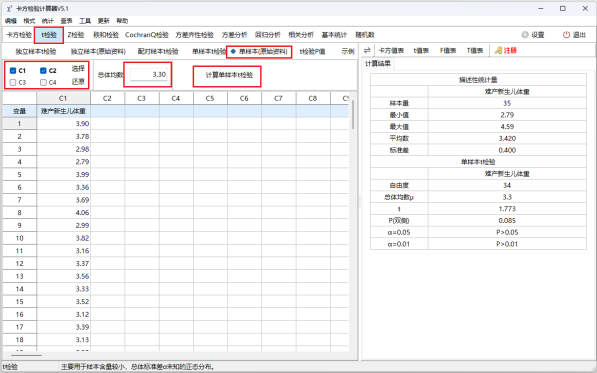Click the data grid vertical scrollbar
Image resolution: width=597 pixels, height=373 pixels.
coord(353,114)
